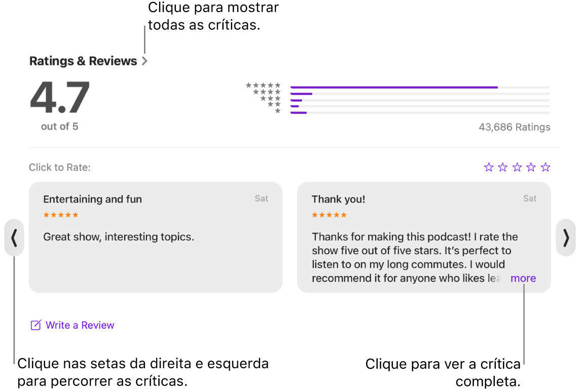
Task: Rate the show one star
Action: point(488,167)
